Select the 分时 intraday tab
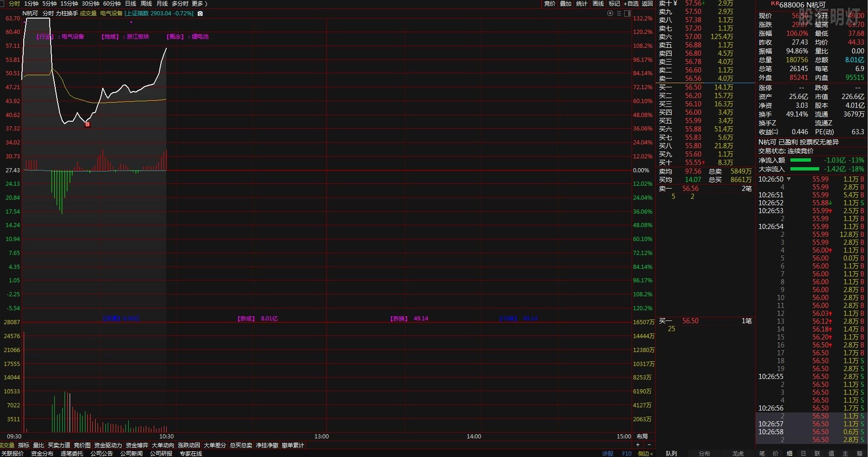Screen dimensions: 868x457 [14, 3]
